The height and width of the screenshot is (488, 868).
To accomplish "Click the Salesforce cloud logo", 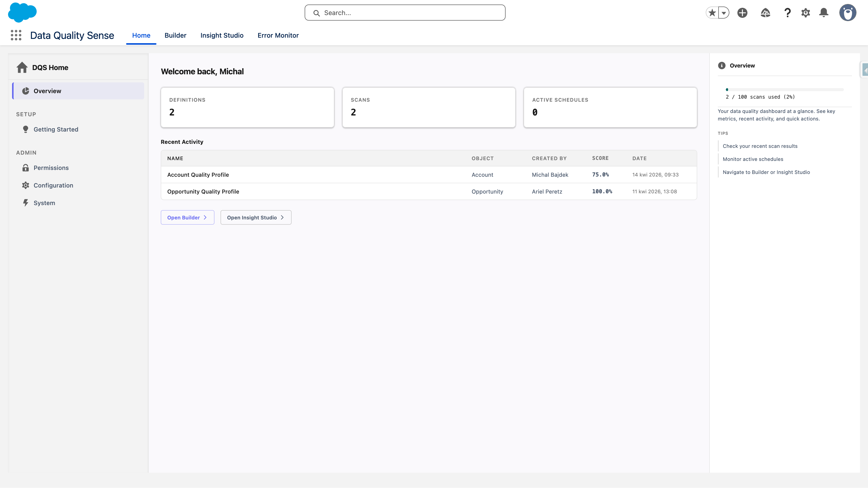I will (22, 13).
